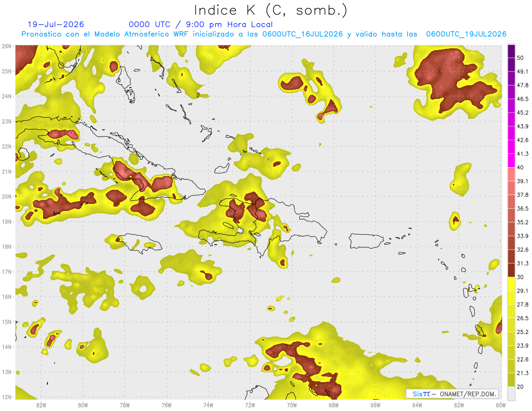This screenshot has height=411, width=532.
Task: Click the colorbar value '33.9'
Action: 523,236
